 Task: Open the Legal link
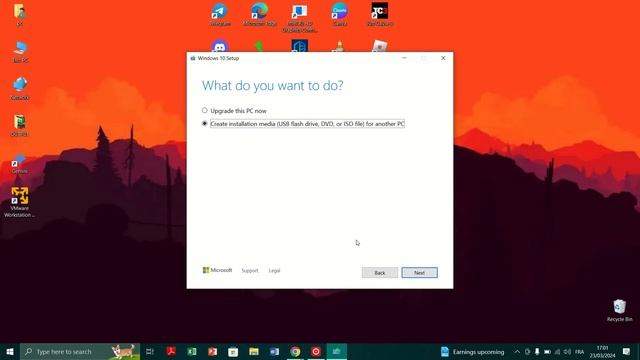(274, 271)
